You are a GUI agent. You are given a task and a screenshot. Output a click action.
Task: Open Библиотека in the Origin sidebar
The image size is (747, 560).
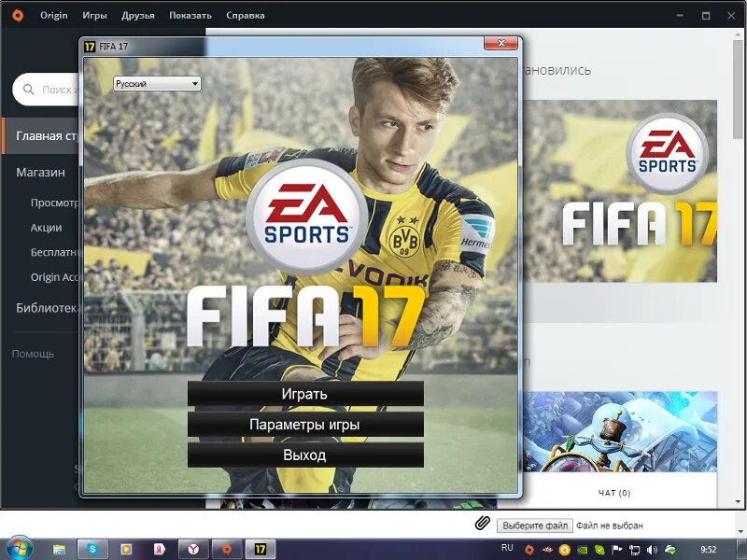[47, 308]
